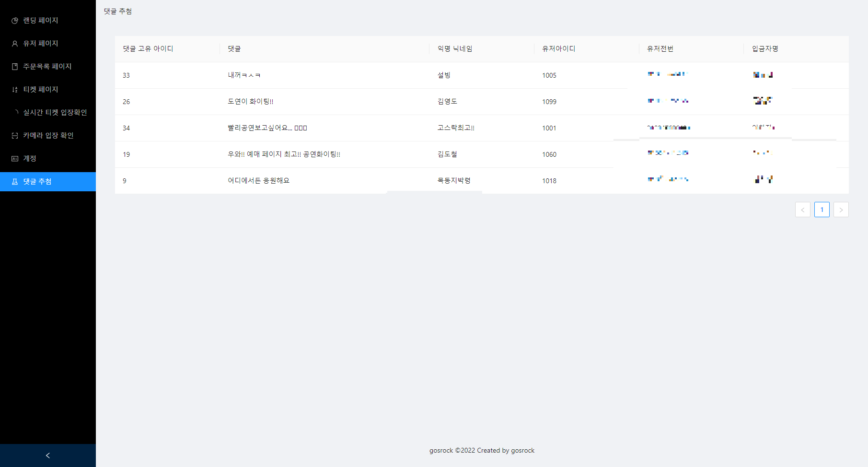Click user ID 1005
This screenshot has height=467, width=868.
tap(549, 75)
